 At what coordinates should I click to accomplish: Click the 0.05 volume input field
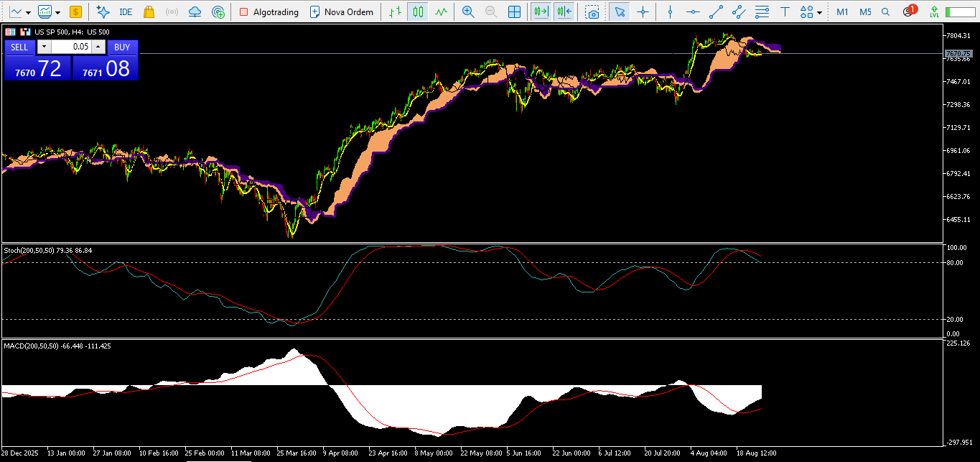coord(71,47)
